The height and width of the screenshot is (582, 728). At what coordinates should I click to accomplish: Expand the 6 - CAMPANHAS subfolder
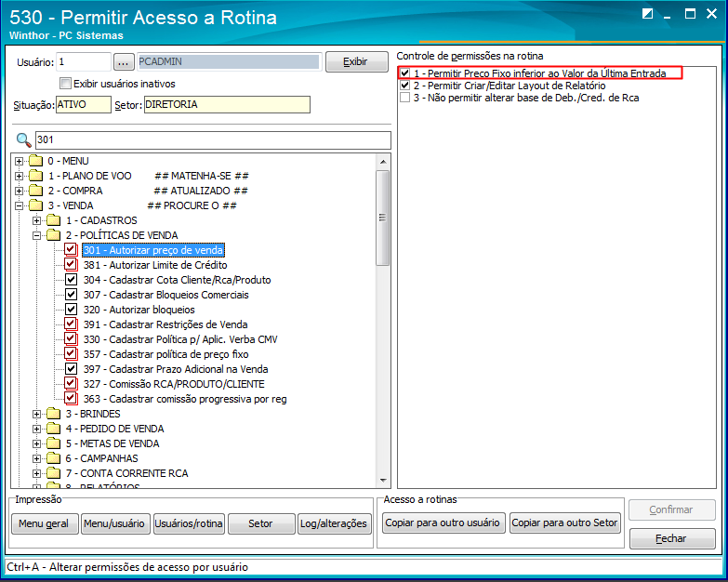[36, 458]
